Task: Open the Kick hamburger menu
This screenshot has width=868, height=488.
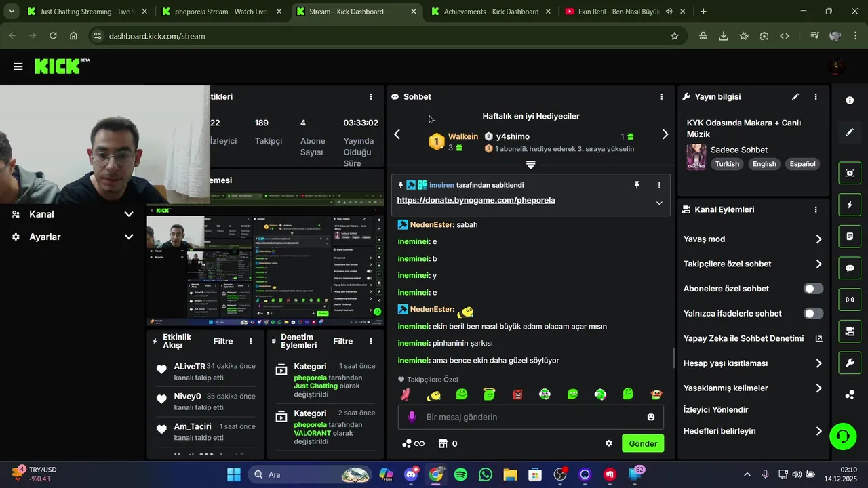Action: [18, 66]
